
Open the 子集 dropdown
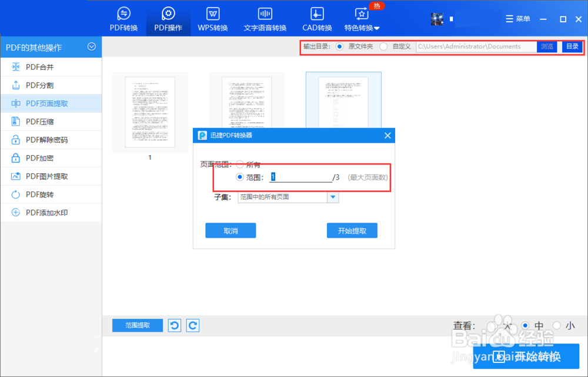[333, 197]
